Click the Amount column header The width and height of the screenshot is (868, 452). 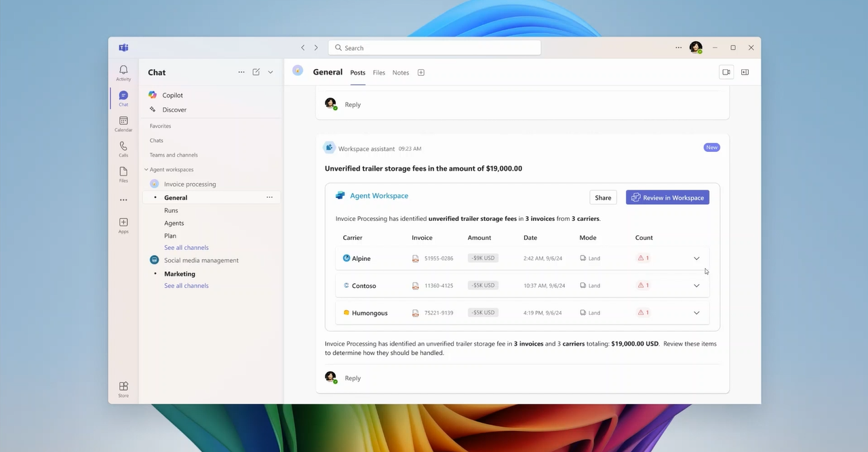[x=479, y=238]
